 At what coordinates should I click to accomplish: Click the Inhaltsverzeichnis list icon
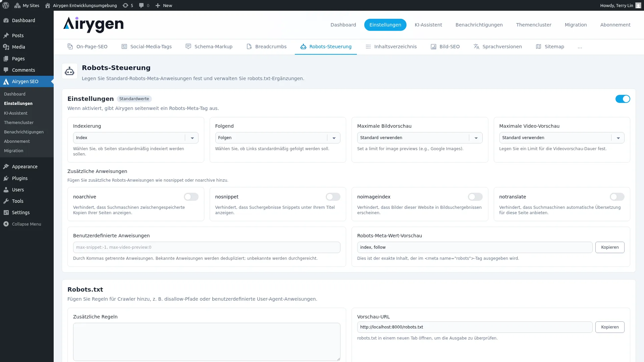pyautogui.click(x=368, y=47)
